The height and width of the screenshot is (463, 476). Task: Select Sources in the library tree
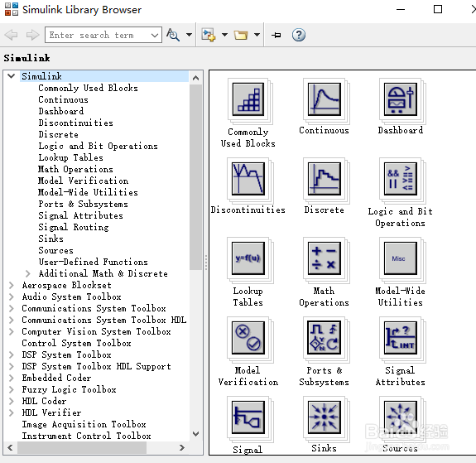[55, 250]
